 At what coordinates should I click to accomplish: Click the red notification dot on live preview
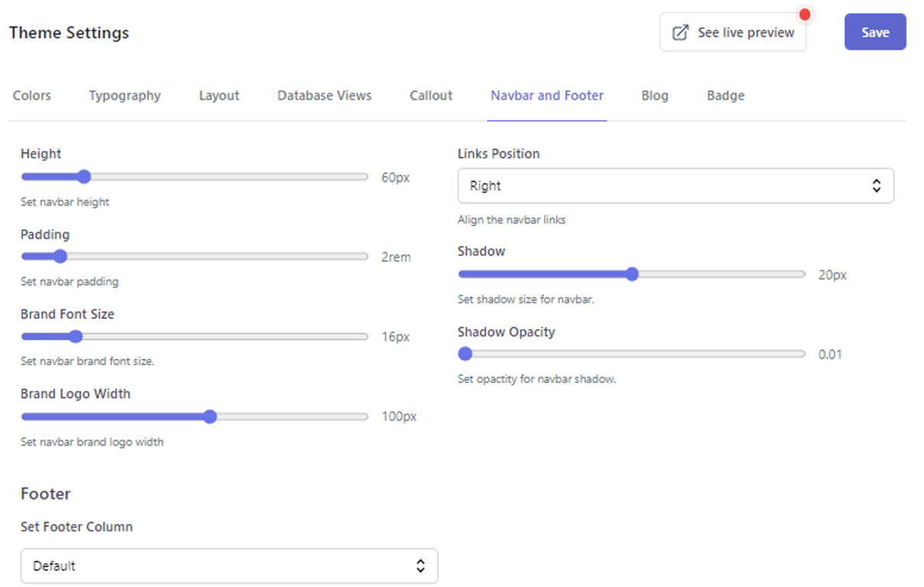805,15
